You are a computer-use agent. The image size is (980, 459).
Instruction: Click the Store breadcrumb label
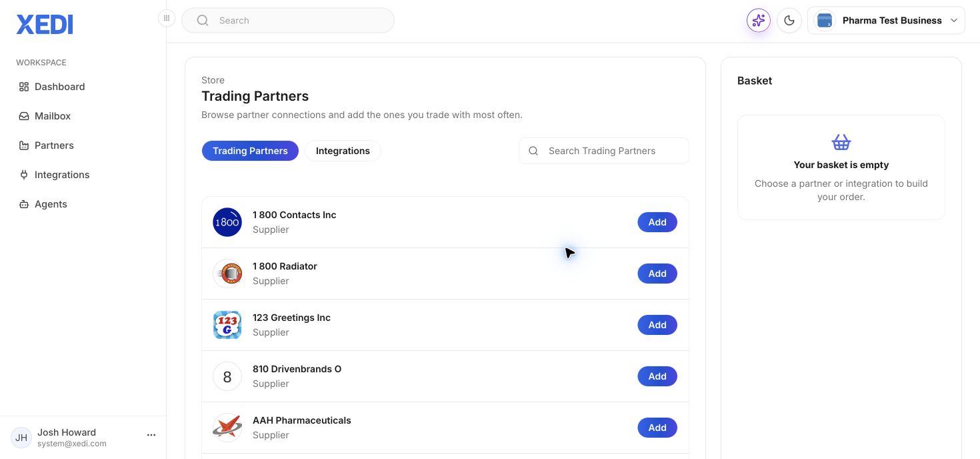(x=213, y=80)
